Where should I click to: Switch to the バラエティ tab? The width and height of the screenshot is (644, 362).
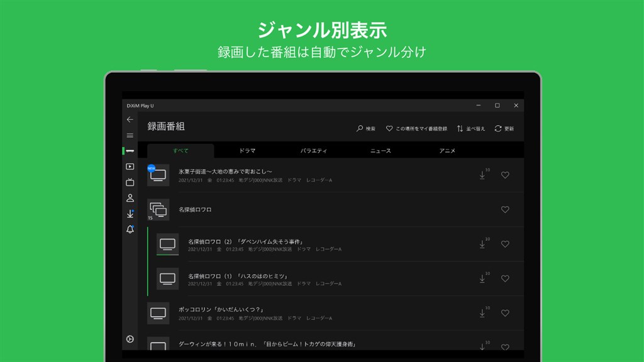click(314, 151)
